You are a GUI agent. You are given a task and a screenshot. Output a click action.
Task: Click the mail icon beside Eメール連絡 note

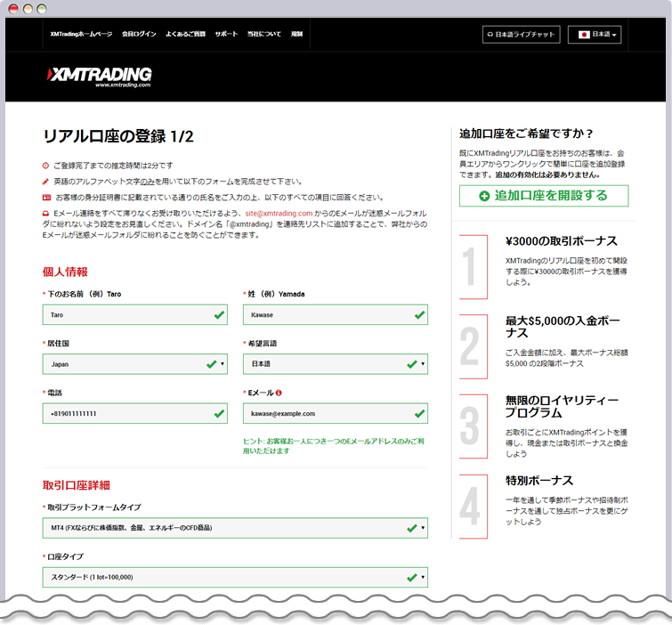45,214
